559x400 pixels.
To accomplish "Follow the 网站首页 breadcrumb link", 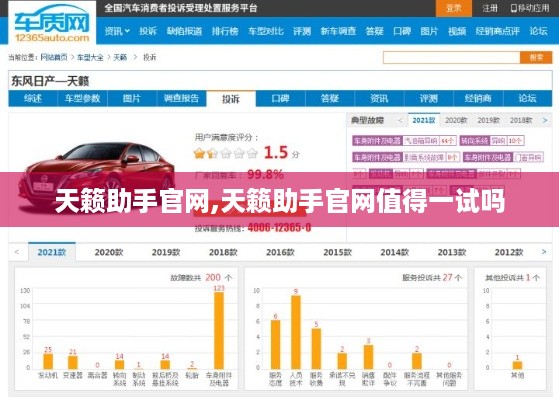I will click(54, 57).
